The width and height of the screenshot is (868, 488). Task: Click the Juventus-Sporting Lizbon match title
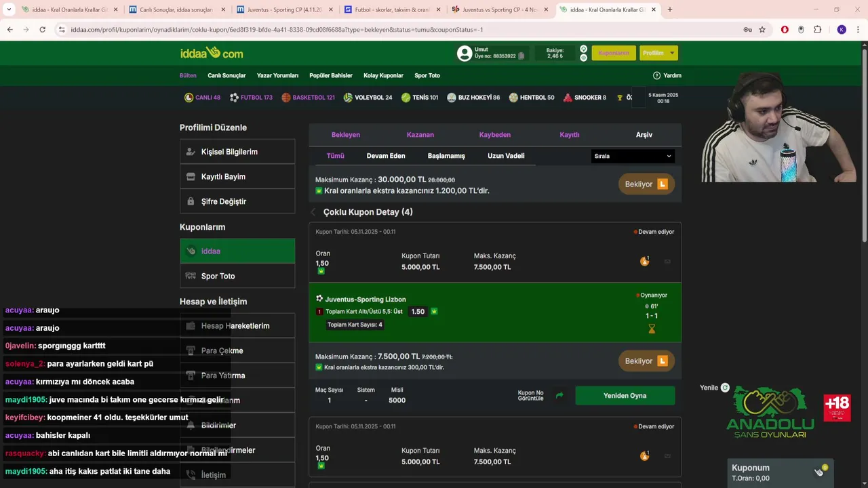366,299
